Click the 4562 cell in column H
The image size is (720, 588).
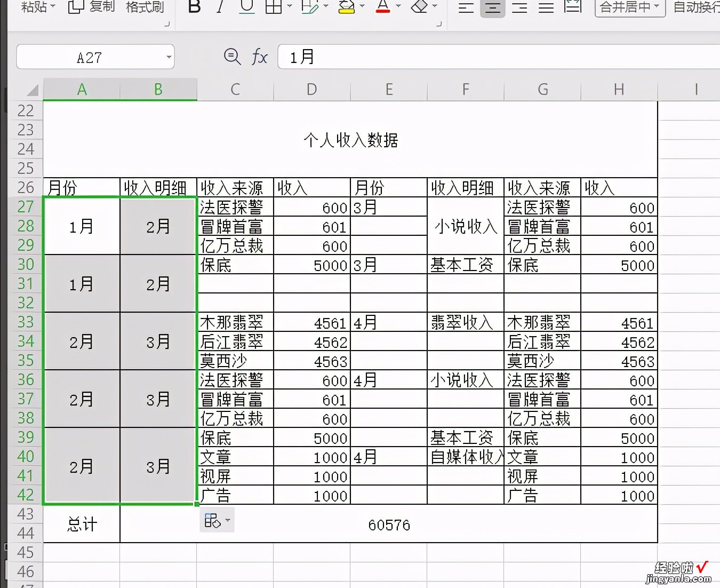coord(619,341)
